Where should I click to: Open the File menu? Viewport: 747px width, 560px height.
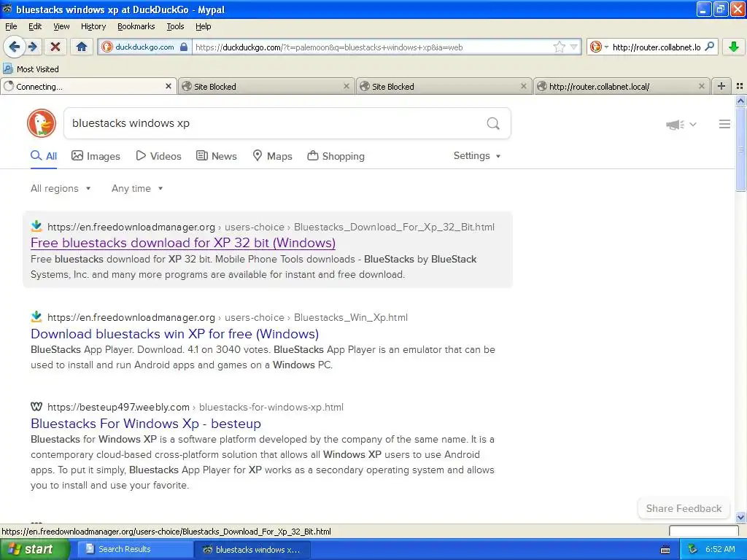point(11,26)
